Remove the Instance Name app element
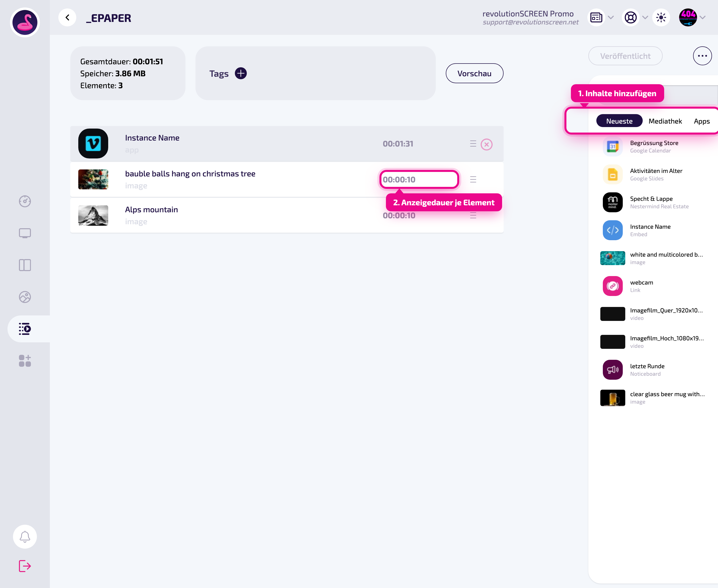Viewport: 718px width, 588px height. click(x=487, y=144)
